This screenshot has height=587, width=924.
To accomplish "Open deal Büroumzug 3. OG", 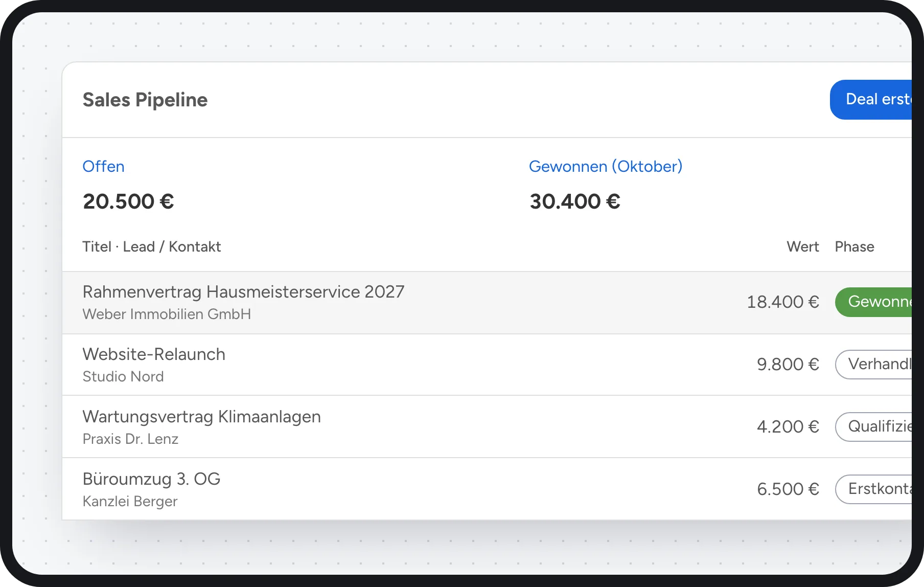I will [152, 479].
